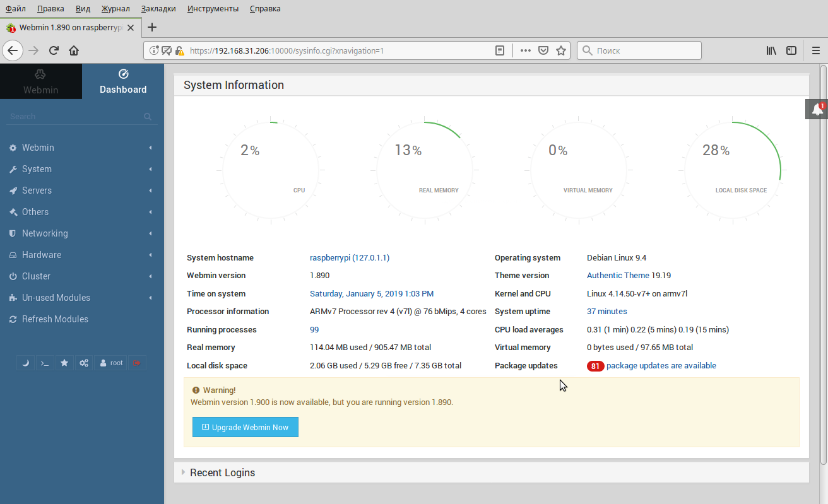Reload the current page
Image resolution: width=828 pixels, height=504 pixels.
tap(54, 50)
